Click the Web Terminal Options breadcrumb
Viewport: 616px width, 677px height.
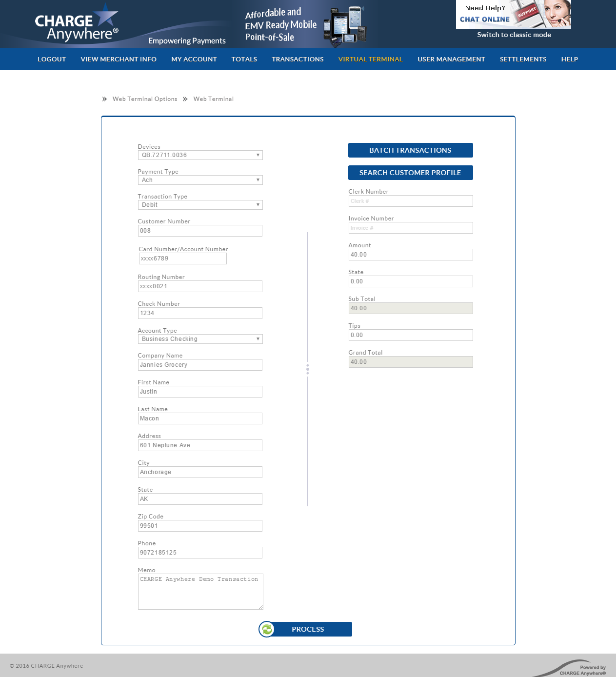pos(145,99)
